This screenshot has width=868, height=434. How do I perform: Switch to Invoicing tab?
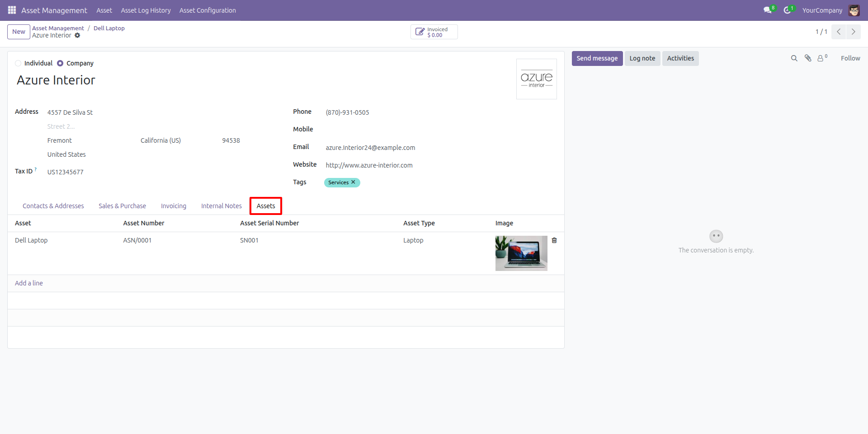(x=174, y=206)
